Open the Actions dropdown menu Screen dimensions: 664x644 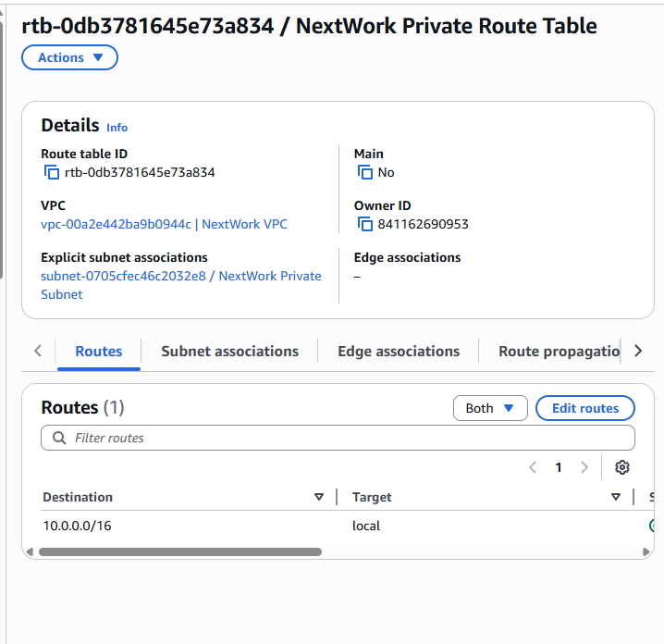69,57
